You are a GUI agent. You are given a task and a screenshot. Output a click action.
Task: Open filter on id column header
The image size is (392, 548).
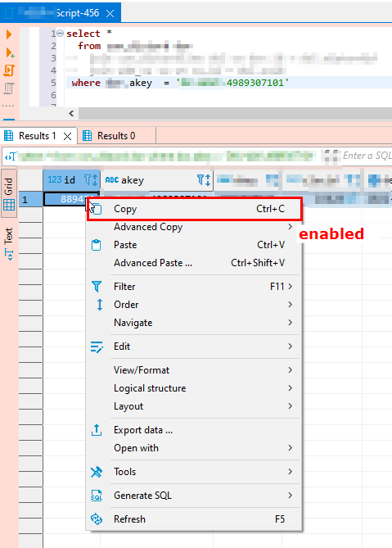coord(88,180)
